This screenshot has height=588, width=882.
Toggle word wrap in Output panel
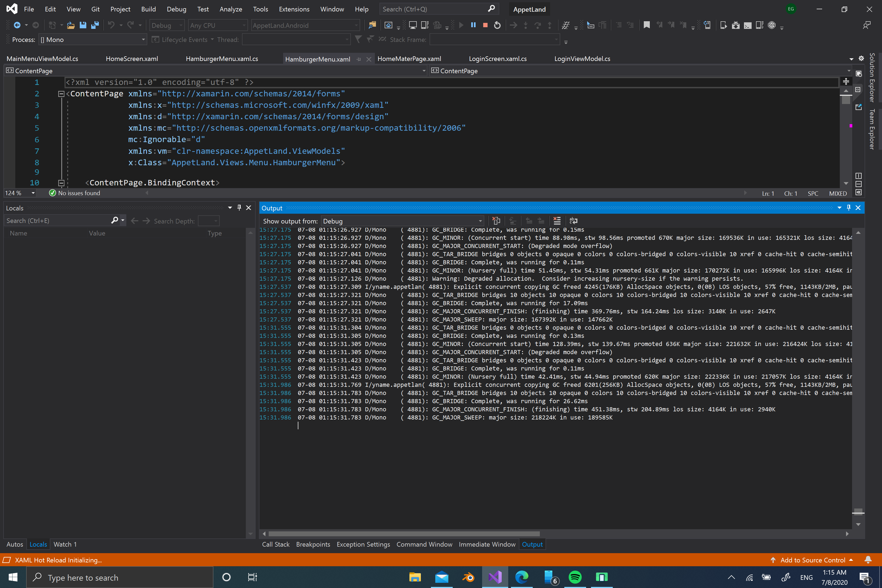(573, 221)
